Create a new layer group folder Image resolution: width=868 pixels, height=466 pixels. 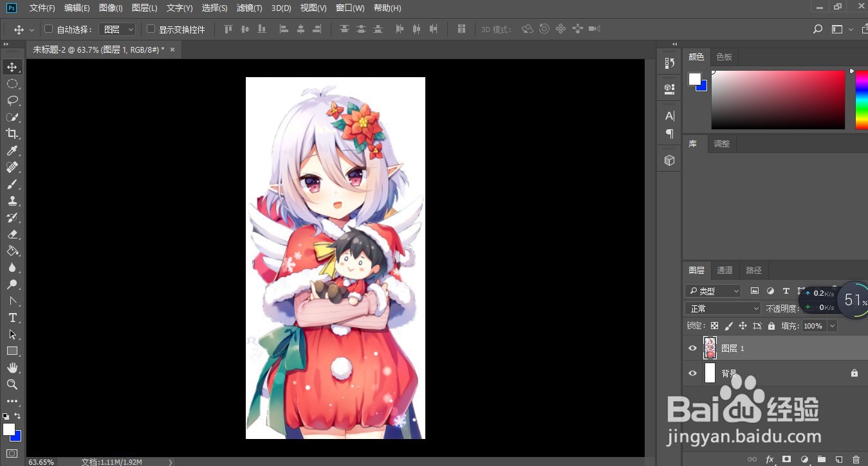[821, 460]
